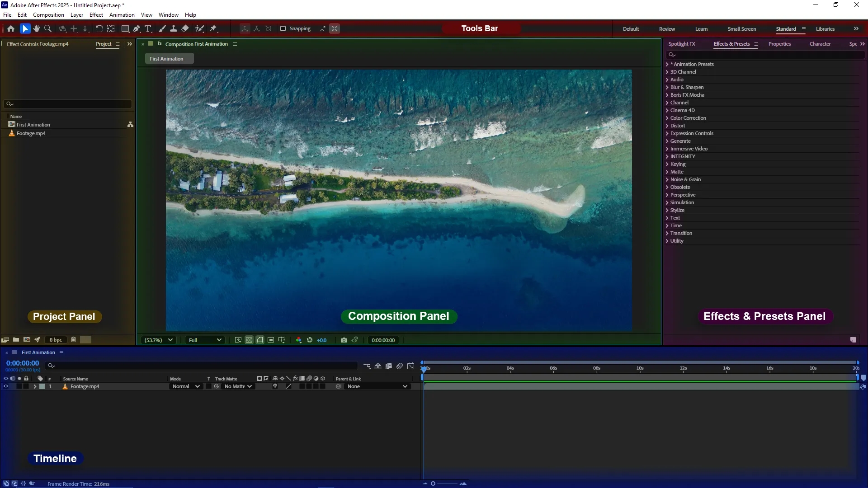Viewport: 868px width, 488px height.
Task: Click the timeline zoom slider handle
Action: tap(433, 484)
